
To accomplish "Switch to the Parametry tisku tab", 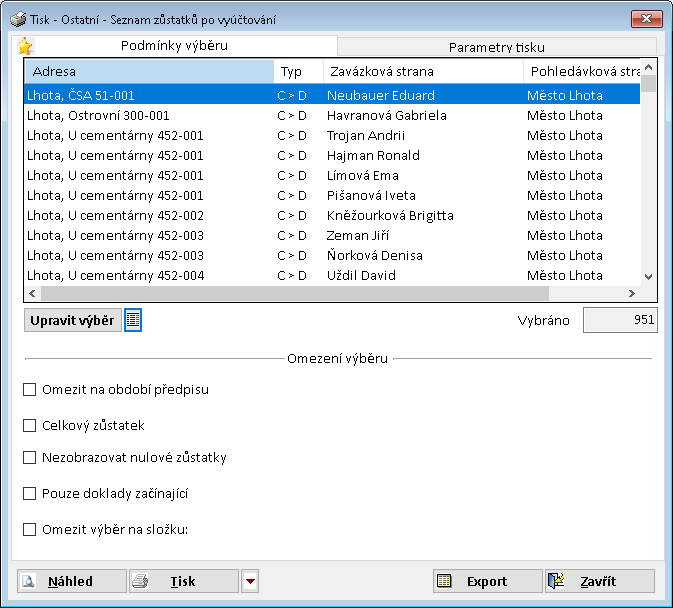I will (496, 47).
